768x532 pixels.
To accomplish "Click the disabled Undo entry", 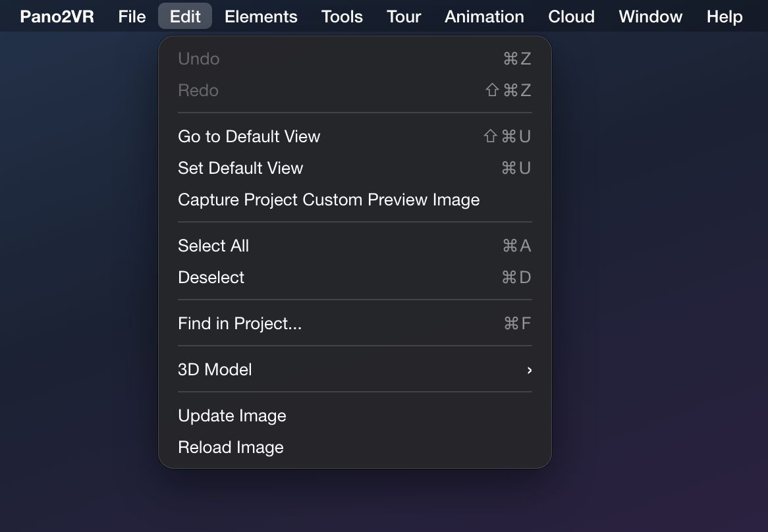I will [354, 59].
